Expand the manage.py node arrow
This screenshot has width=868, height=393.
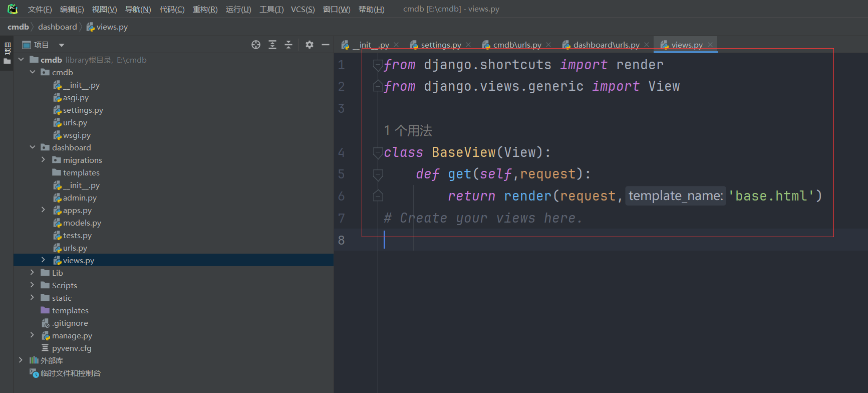33,335
